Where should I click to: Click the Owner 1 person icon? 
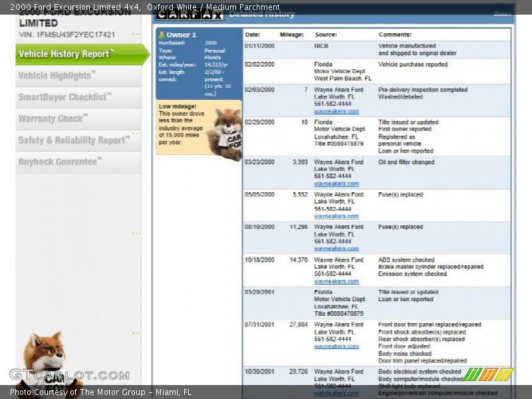pyautogui.click(x=161, y=35)
